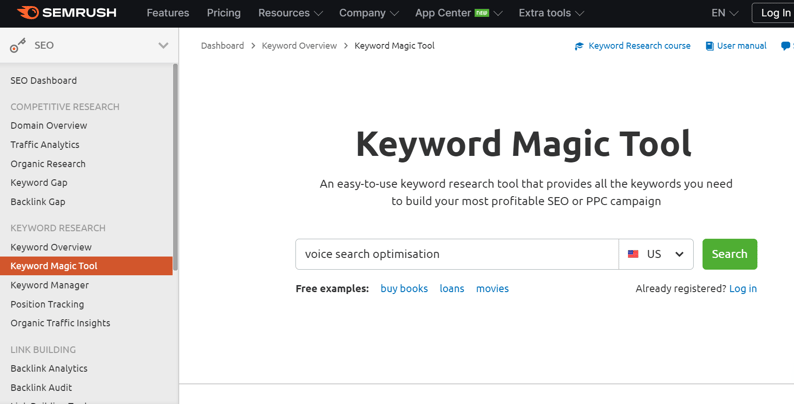Open Organic Traffic Insights in sidebar

(60, 324)
